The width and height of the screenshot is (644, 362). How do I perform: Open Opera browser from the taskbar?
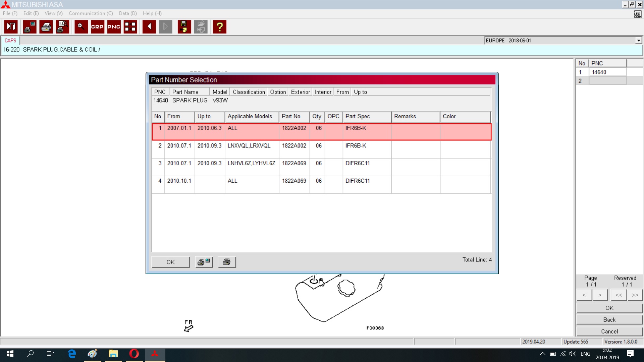click(x=134, y=354)
